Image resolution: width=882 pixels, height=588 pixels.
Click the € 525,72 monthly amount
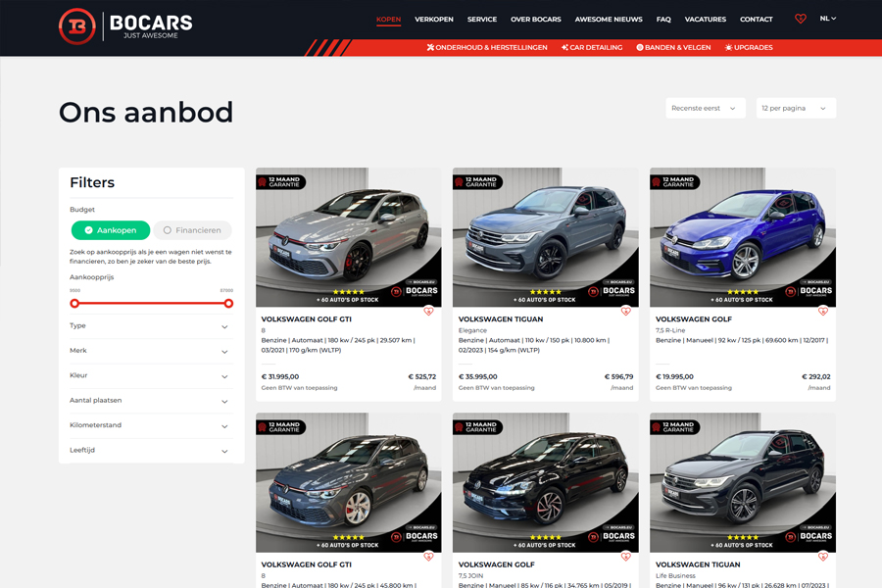(421, 377)
